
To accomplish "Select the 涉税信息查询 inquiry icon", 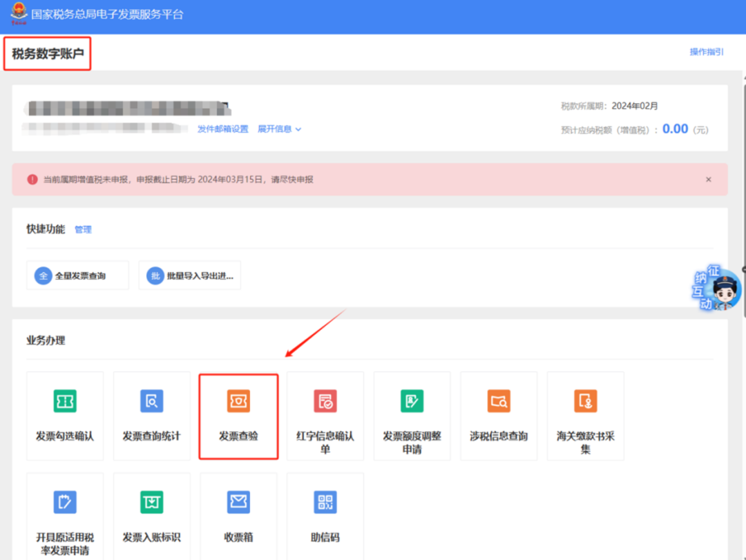I will point(499,414).
